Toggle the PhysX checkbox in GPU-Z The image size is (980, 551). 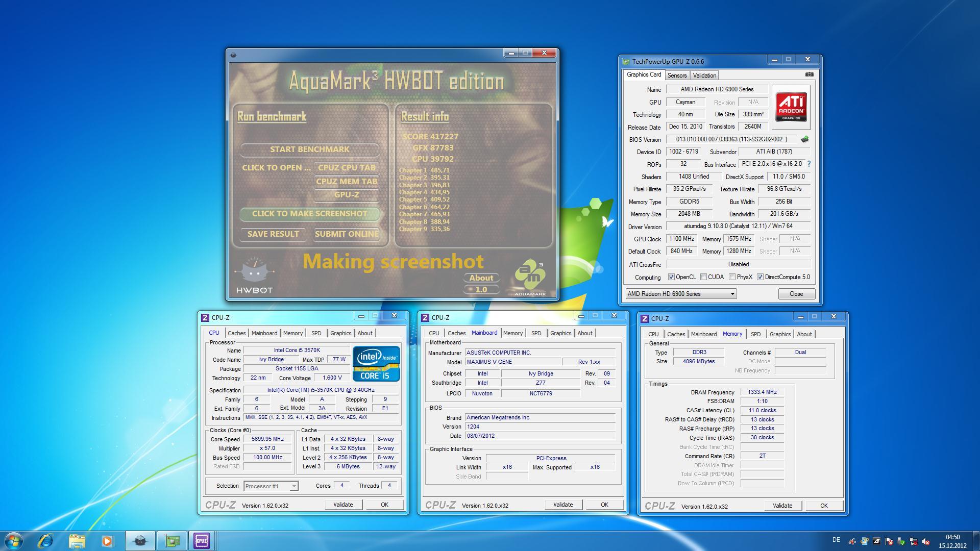tap(732, 277)
